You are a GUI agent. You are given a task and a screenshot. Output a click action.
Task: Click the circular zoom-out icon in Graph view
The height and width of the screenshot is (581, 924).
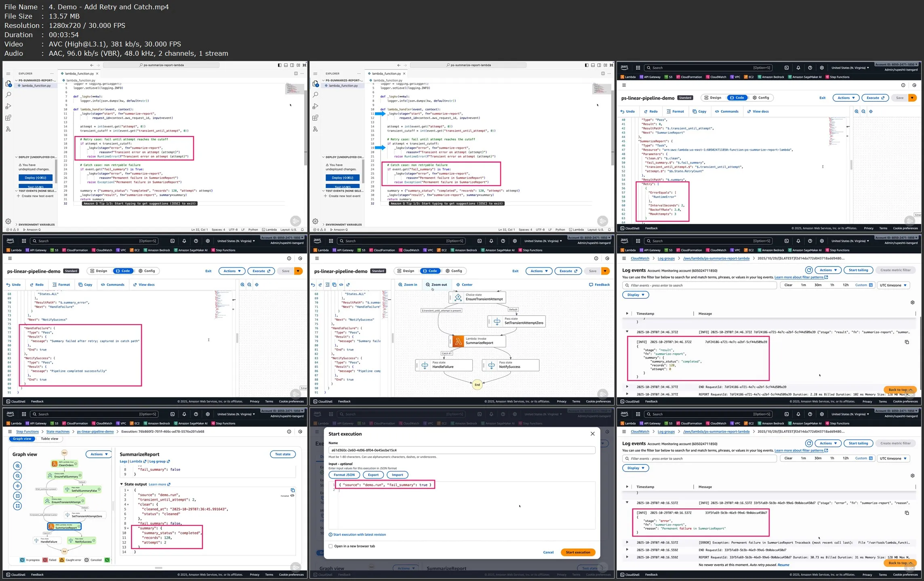[x=17, y=476]
